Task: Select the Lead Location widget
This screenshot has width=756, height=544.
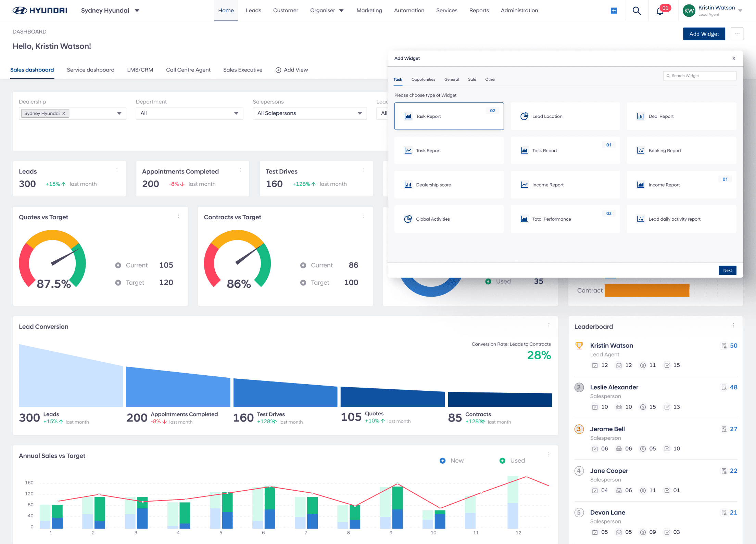Action: 565,116
